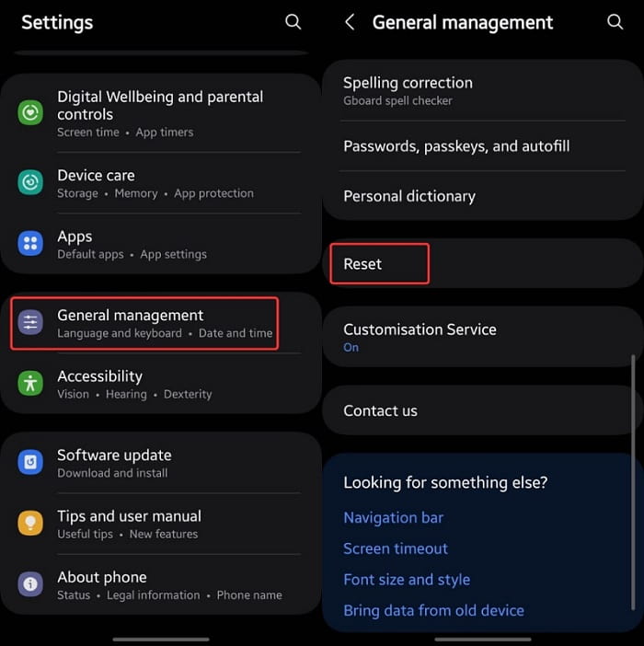The image size is (644, 646).
Task: Open Contact us
Action: [483, 410]
